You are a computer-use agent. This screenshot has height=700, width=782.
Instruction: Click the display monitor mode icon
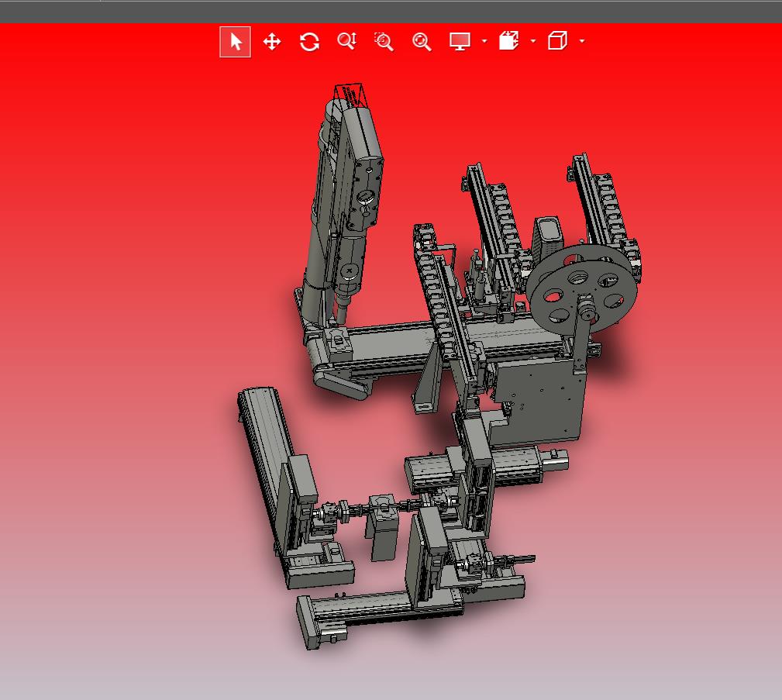tap(460, 41)
